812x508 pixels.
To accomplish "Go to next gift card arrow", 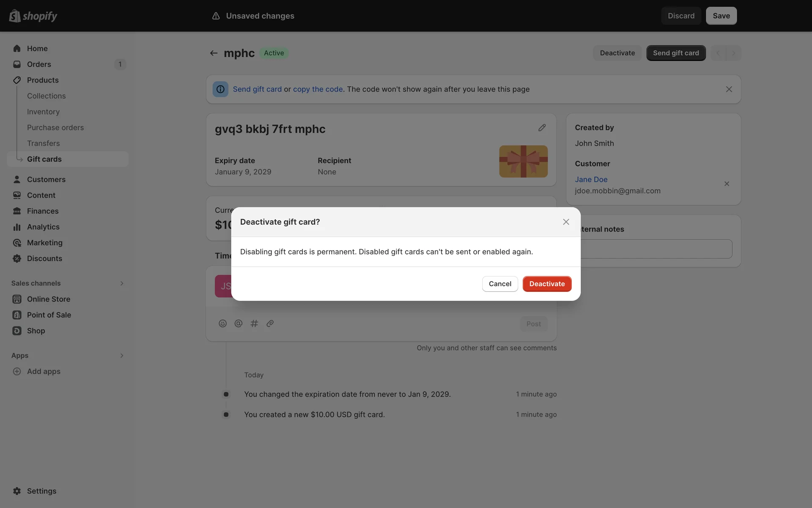I will pyautogui.click(x=734, y=53).
